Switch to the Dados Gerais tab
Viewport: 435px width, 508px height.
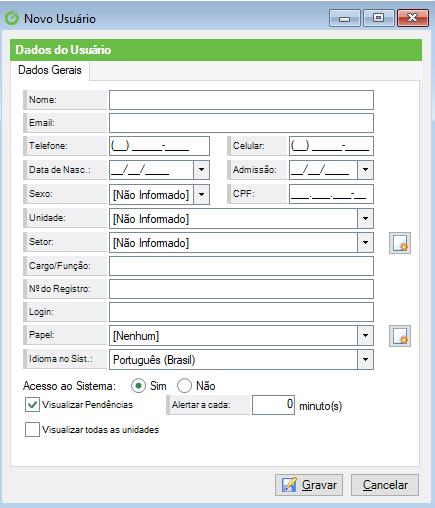click(x=50, y=70)
